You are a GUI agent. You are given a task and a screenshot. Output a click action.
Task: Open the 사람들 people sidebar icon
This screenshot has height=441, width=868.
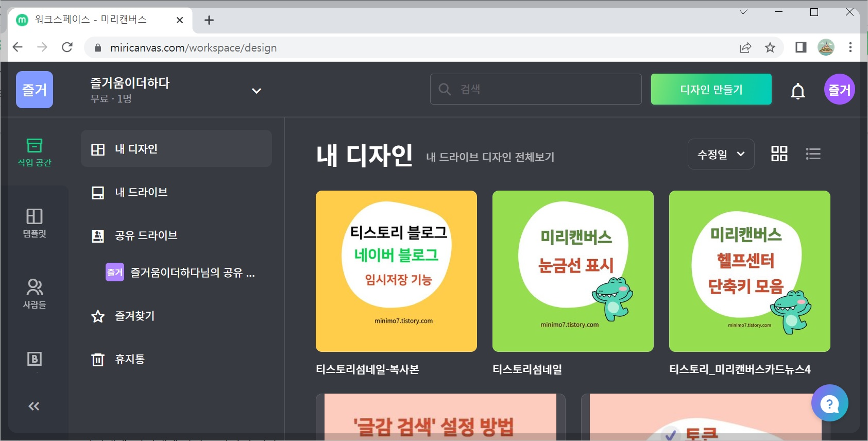click(35, 294)
